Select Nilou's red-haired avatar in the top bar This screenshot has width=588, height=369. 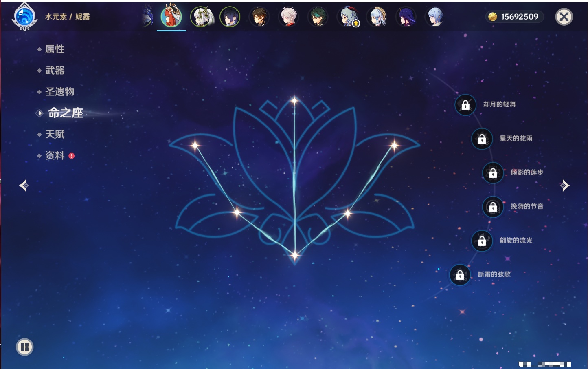point(171,16)
